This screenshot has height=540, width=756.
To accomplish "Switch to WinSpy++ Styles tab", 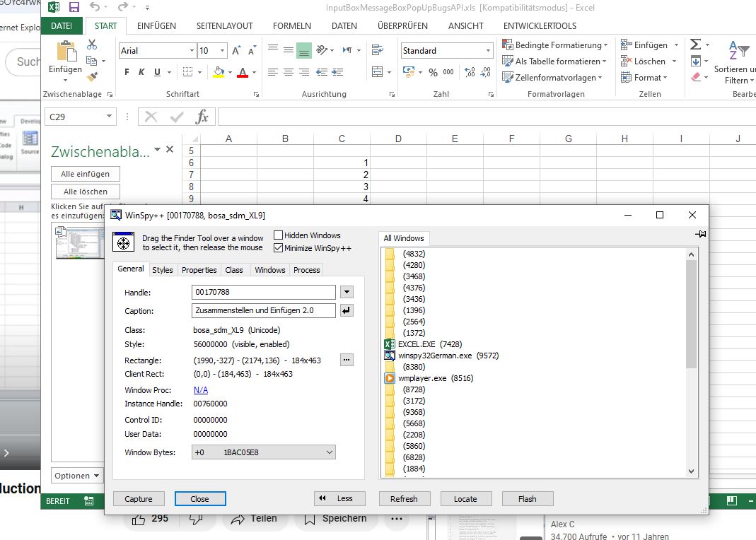I will click(163, 270).
